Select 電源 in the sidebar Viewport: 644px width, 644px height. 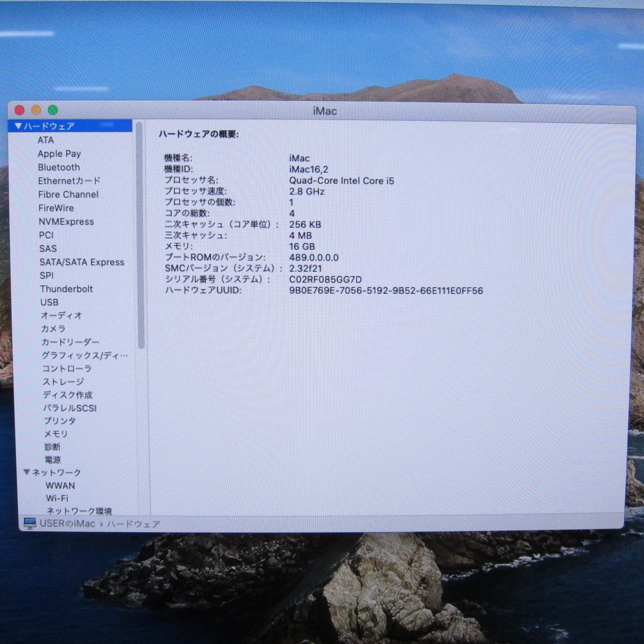[x=53, y=460]
